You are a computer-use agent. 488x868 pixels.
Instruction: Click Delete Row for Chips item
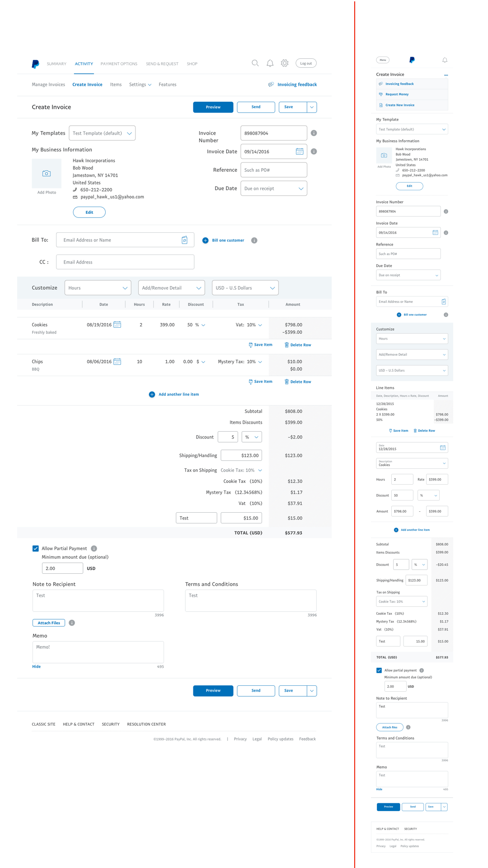point(298,382)
